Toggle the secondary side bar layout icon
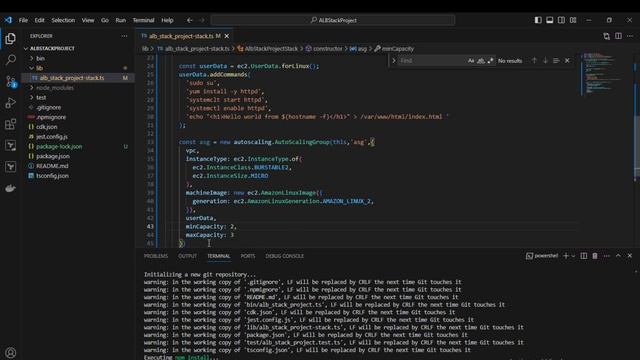 coord(561,20)
